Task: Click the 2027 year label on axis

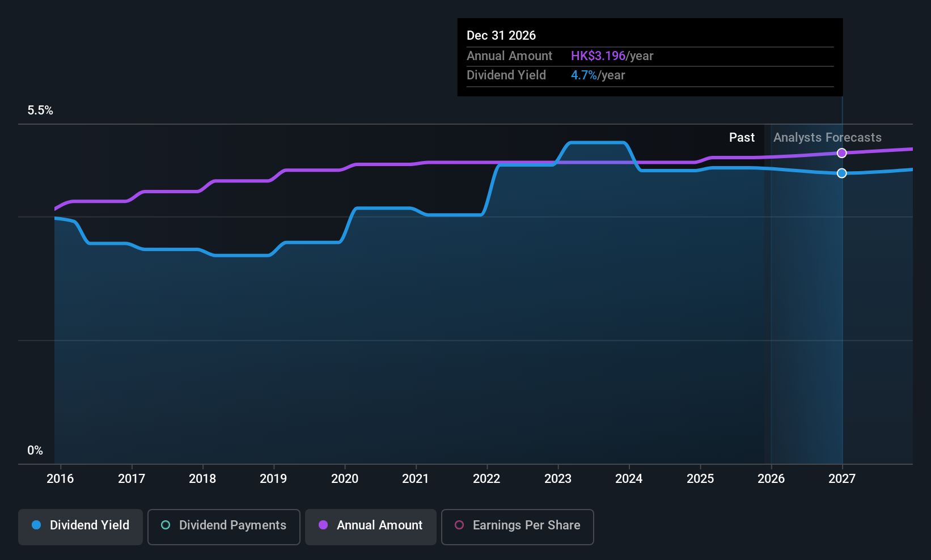Action: [x=841, y=478]
